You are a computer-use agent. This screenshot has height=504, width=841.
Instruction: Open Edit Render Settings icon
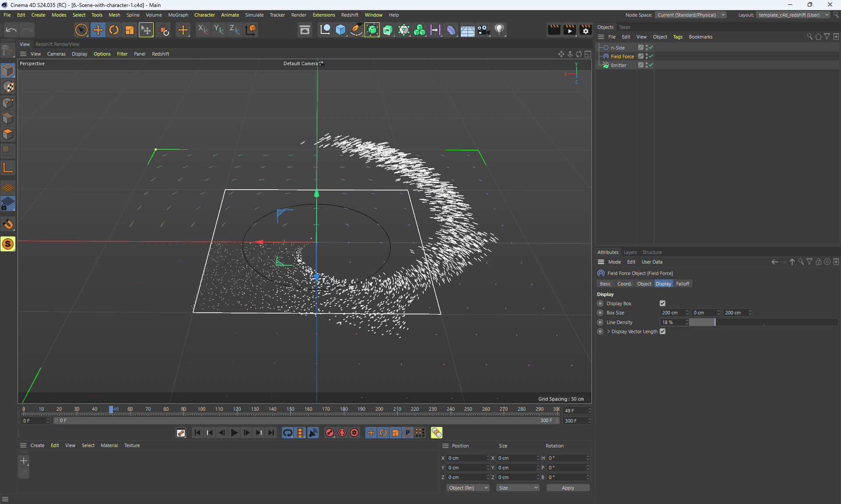(585, 30)
